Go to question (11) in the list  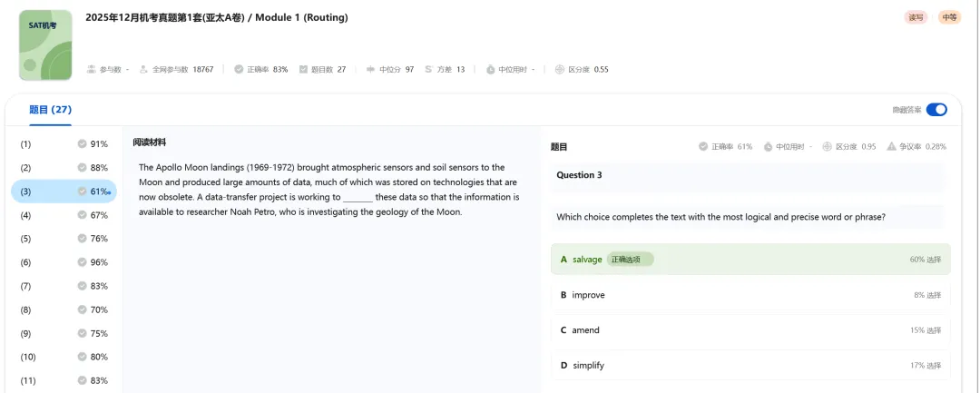(64, 380)
